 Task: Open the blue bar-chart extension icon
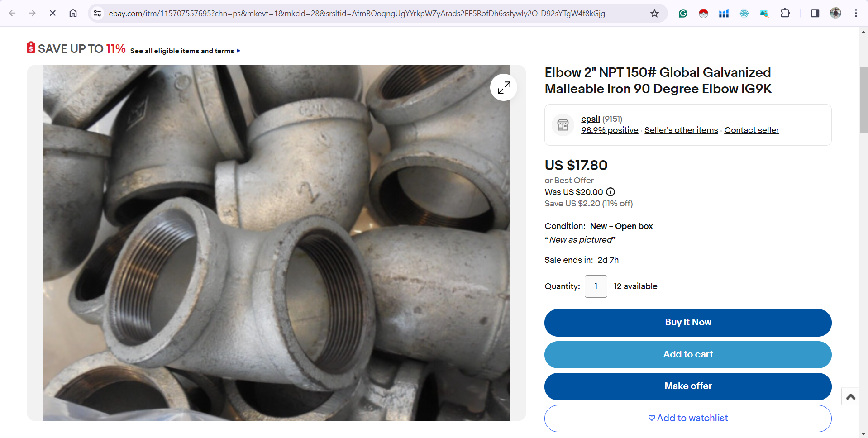pos(724,13)
